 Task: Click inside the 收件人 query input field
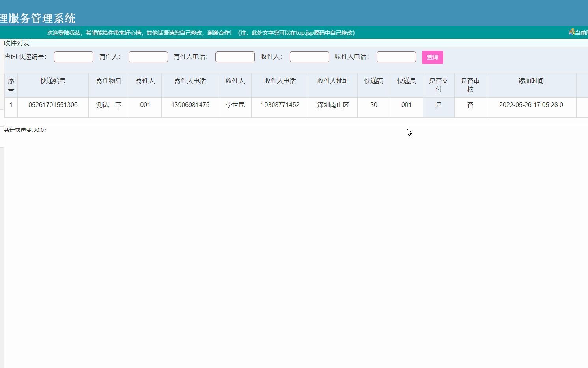pyautogui.click(x=309, y=56)
